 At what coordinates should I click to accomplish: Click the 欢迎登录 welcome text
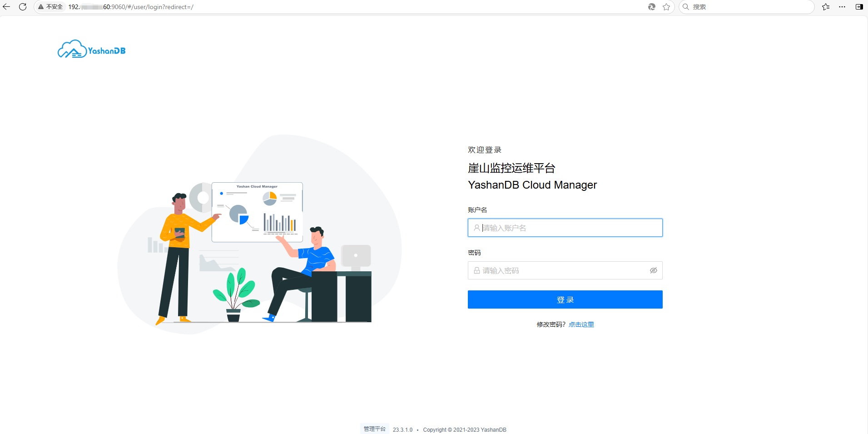pyautogui.click(x=485, y=150)
